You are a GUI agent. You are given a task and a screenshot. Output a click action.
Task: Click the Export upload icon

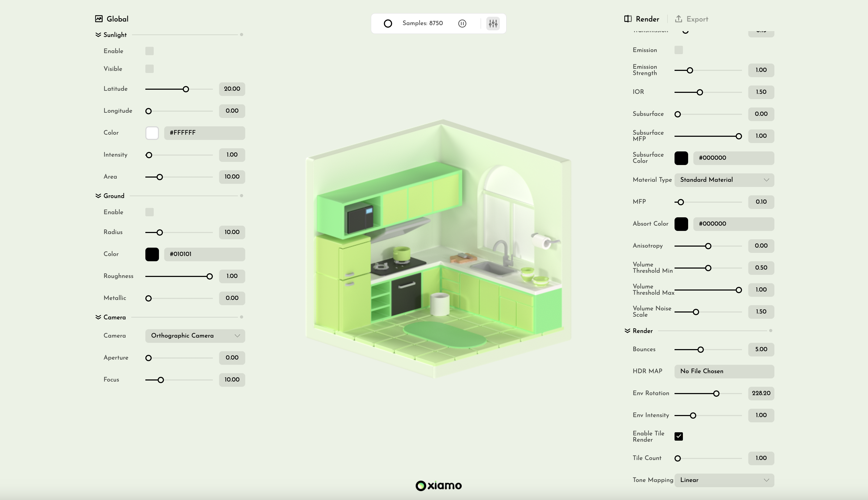pos(678,19)
